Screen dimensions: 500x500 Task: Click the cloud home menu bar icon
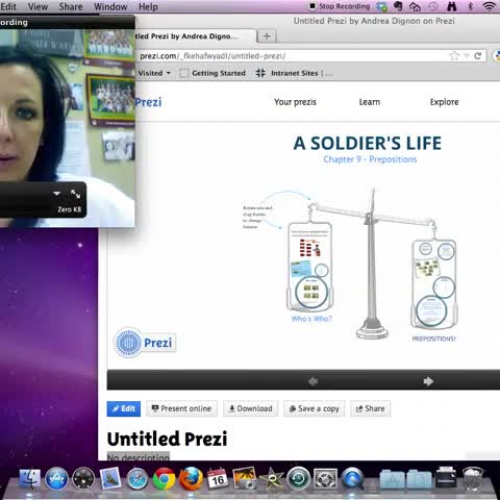coord(415,7)
